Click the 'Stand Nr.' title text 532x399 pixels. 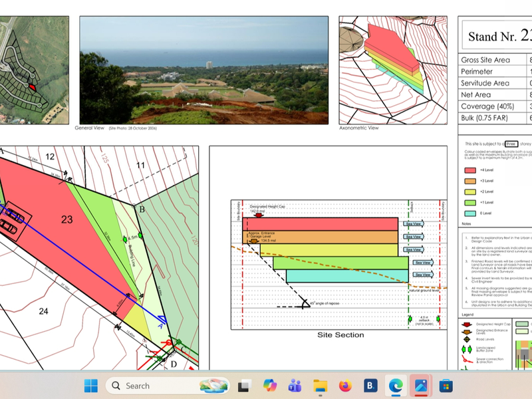493,37
